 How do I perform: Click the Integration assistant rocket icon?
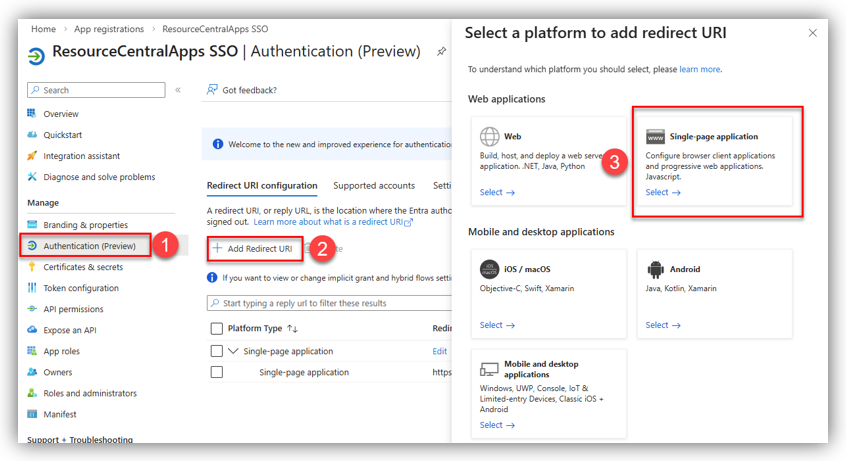(33, 156)
